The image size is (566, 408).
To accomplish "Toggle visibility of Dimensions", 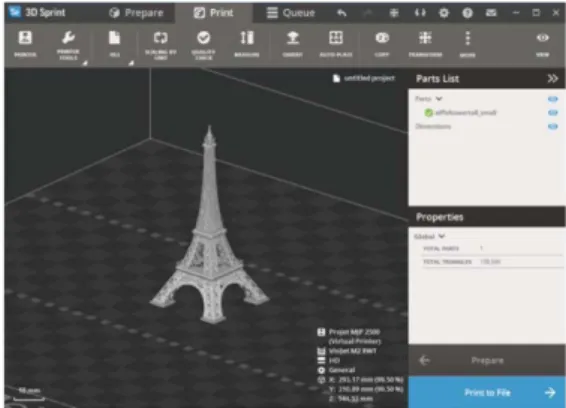I will (x=553, y=126).
